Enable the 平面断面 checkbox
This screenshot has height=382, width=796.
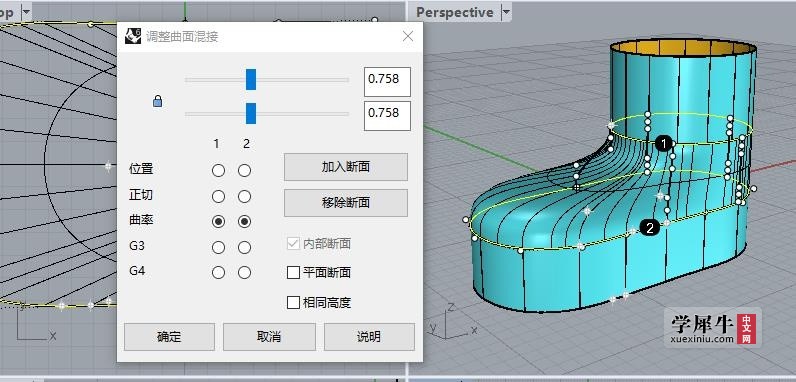coord(293,273)
